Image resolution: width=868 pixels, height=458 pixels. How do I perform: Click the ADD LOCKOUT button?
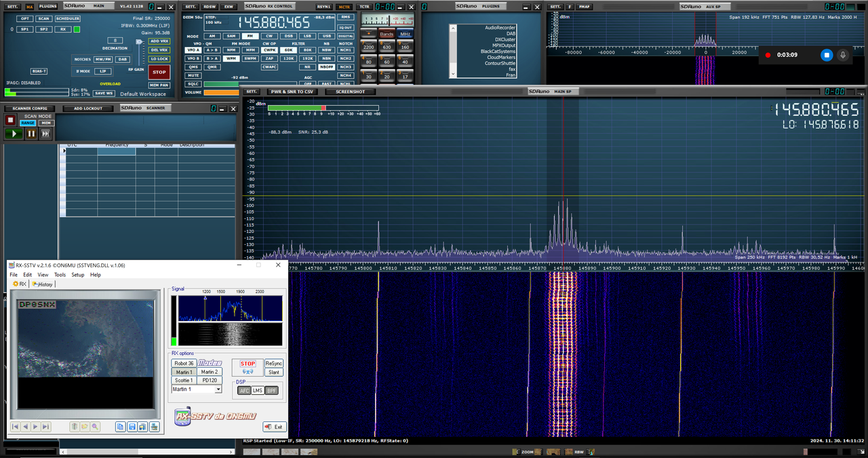(x=88, y=109)
